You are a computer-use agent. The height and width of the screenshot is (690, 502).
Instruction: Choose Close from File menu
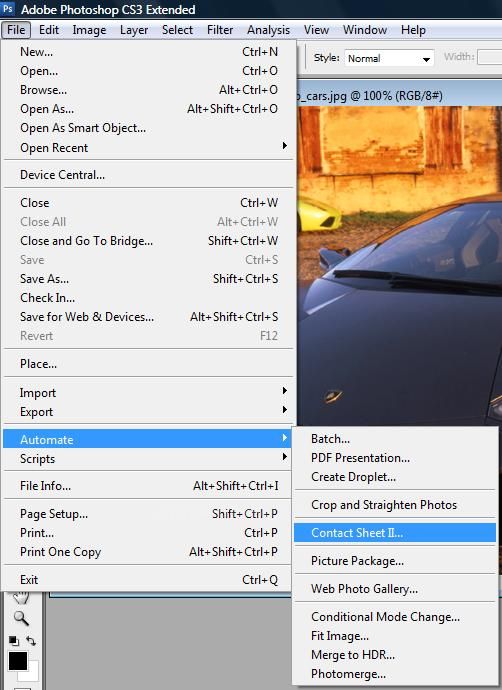coord(149,203)
